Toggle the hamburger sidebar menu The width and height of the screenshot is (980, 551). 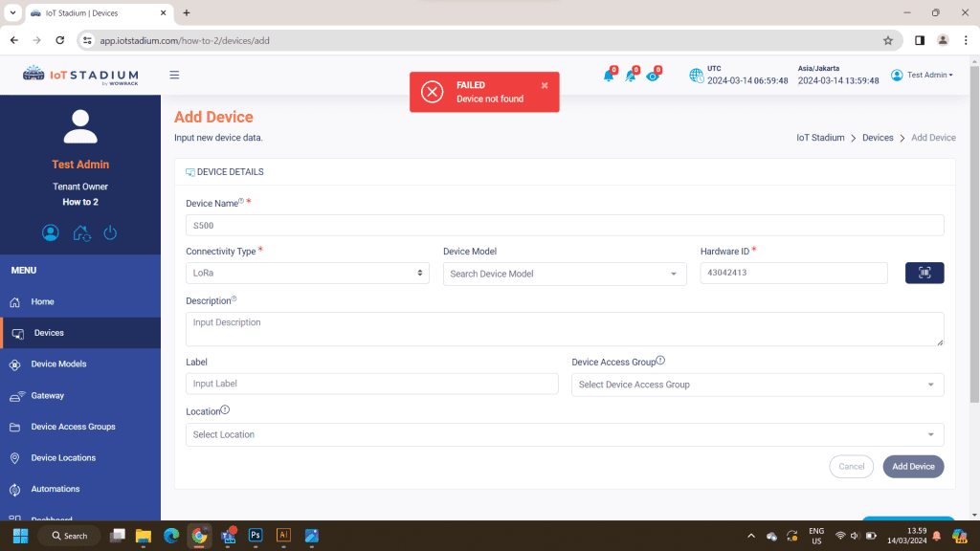click(x=174, y=75)
